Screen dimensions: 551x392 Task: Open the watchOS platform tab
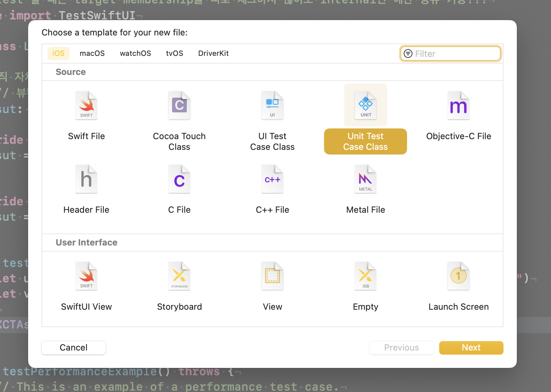click(135, 54)
